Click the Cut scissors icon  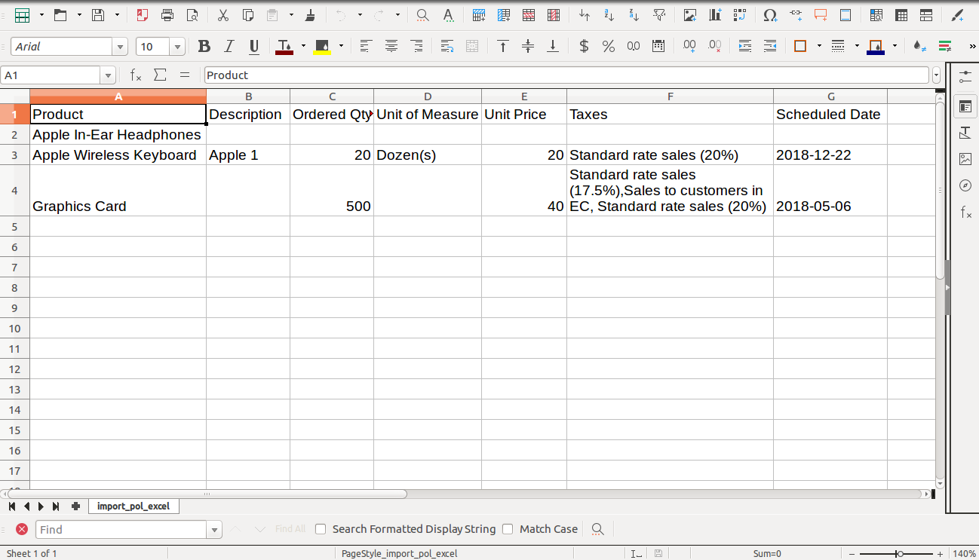pos(222,15)
